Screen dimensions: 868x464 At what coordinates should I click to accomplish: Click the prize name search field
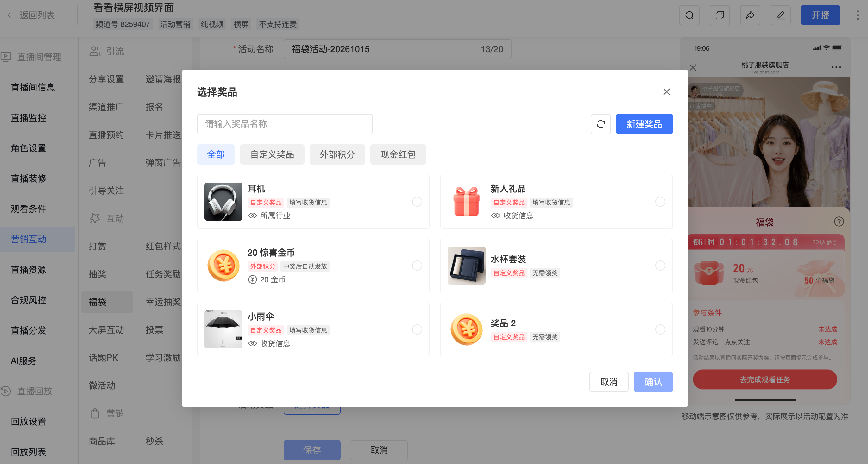285,124
